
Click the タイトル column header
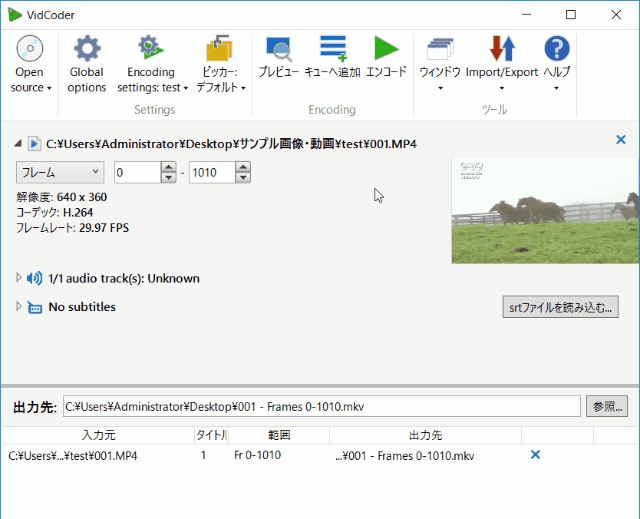tap(211, 435)
